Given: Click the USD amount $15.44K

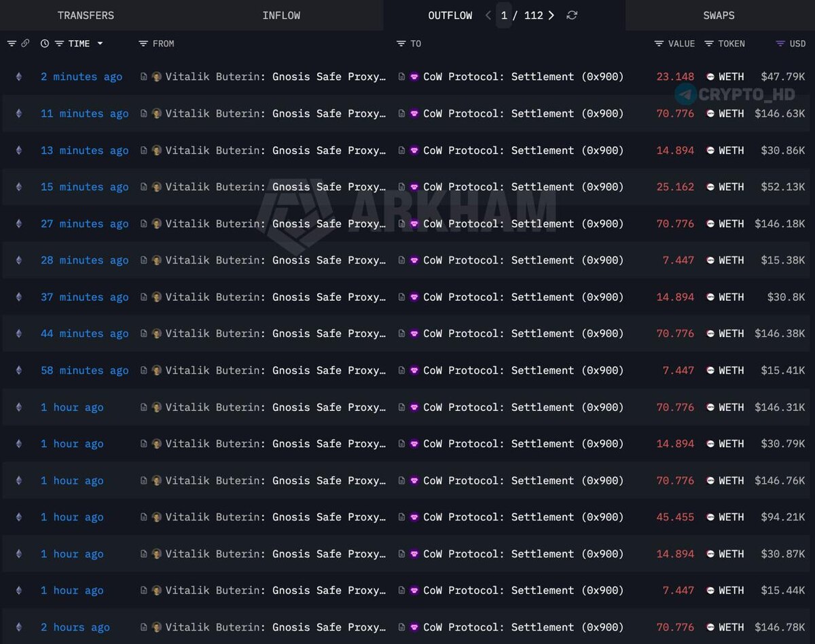Looking at the screenshot, I should pos(783,590).
